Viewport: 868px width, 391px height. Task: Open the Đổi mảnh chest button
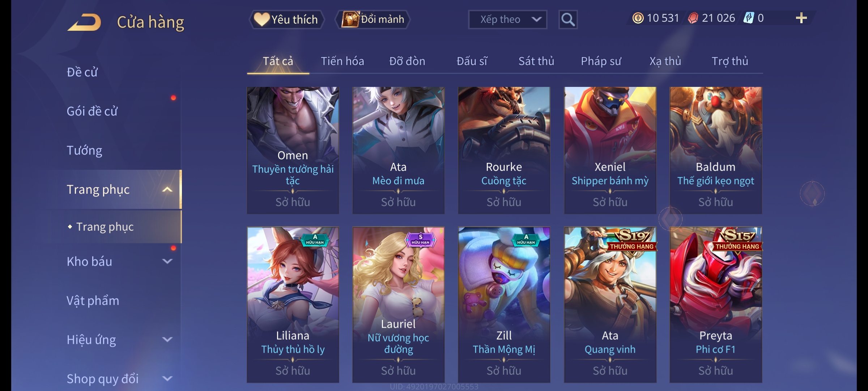pos(373,20)
